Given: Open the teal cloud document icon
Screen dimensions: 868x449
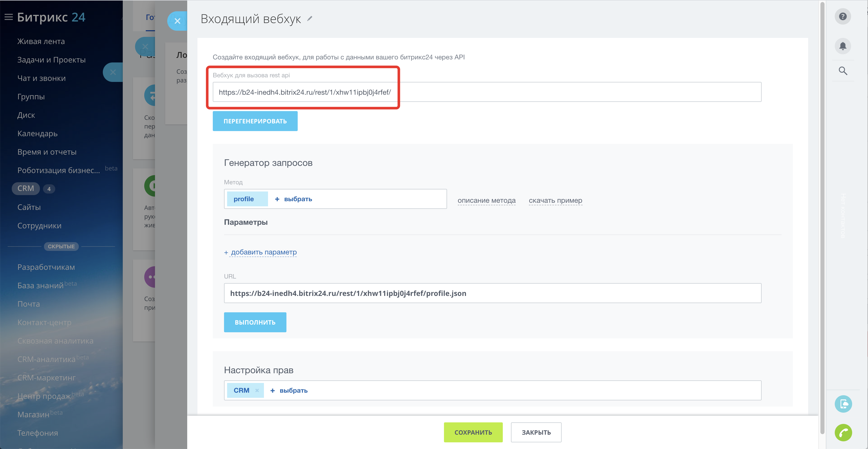Looking at the screenshot, I should 843,404.
